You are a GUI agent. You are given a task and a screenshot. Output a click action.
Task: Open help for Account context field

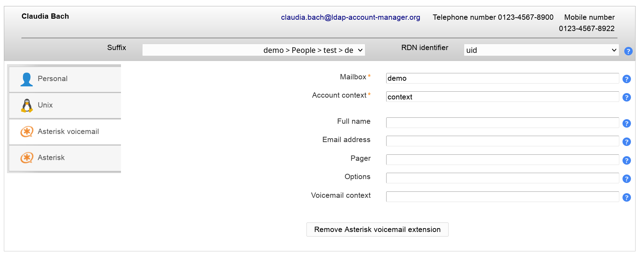pos(626,97)
